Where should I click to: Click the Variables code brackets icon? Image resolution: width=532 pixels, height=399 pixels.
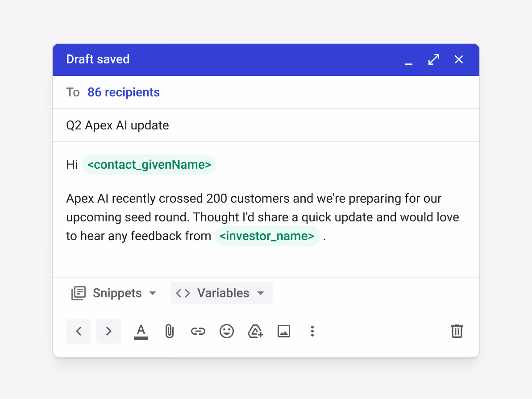point(183,293)
